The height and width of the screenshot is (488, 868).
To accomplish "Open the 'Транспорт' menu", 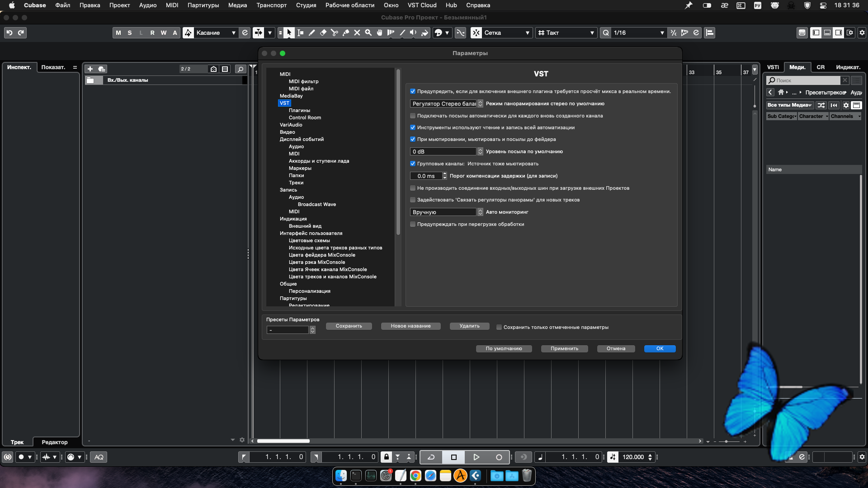I will coord(271,5).
